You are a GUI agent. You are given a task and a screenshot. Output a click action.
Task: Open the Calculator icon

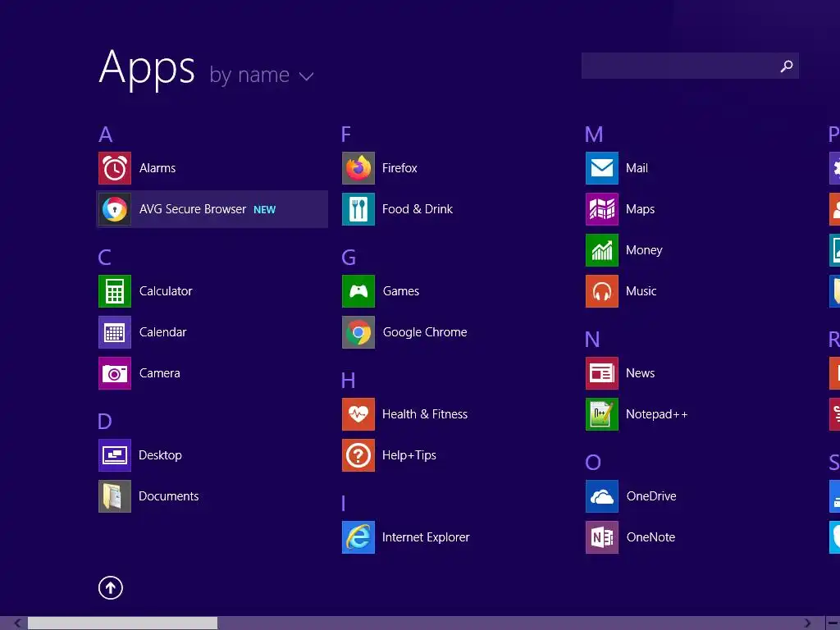(x=115, y=291)
